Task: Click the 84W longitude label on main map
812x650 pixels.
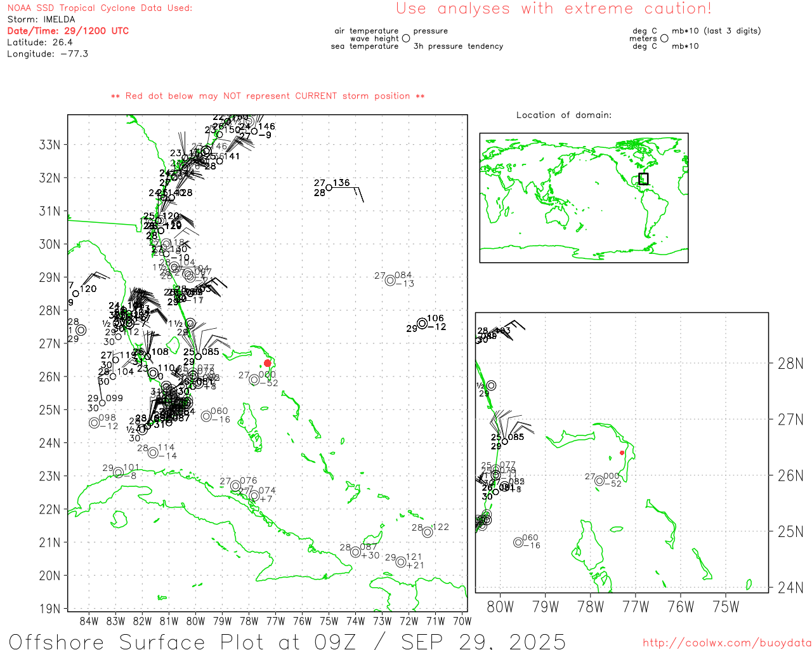Action: point(89,621)
